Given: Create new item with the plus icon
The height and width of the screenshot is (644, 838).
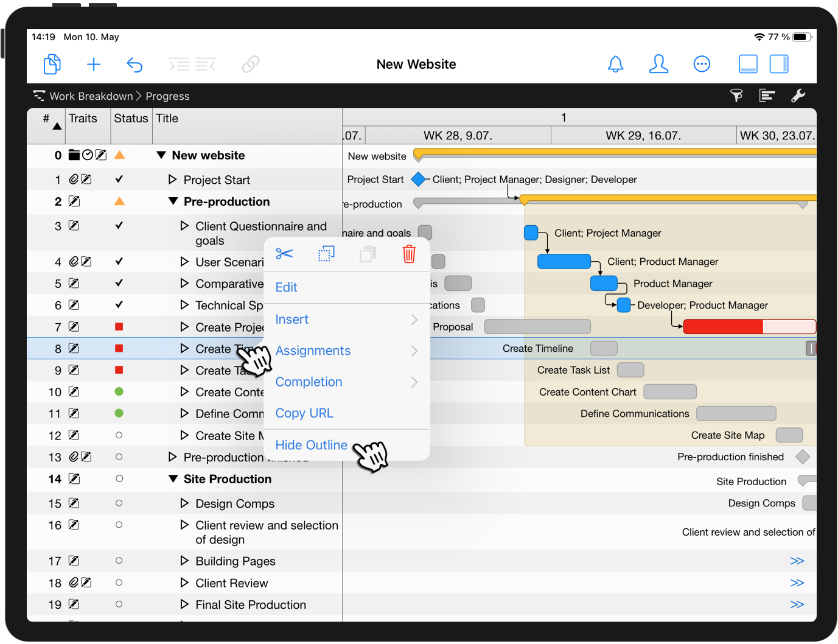Looking at the screenshot, I should pos(94,64).
